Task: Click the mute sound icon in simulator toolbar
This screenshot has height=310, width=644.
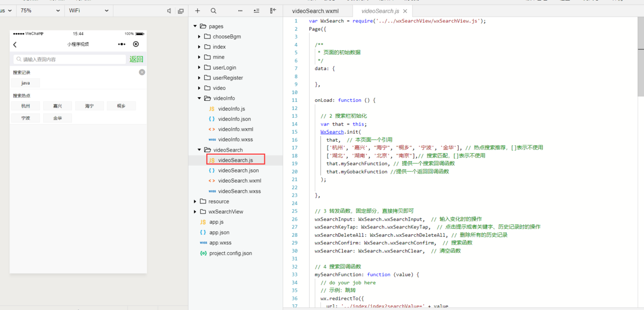Action: point(169,11)
